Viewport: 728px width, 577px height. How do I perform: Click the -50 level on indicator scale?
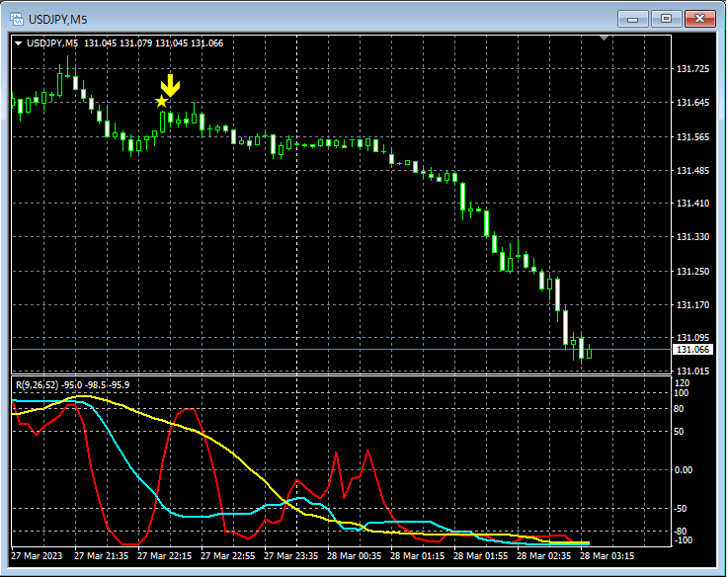(x=681, y=509)
